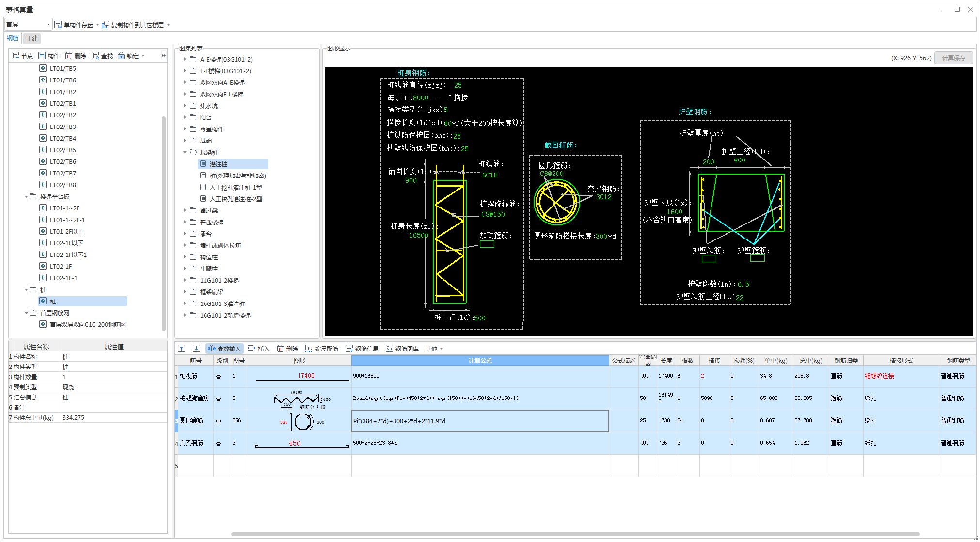The height and width of the screenshot is (542, 980).
Task: Click 计算公式 column header
Action: point(480,360)
